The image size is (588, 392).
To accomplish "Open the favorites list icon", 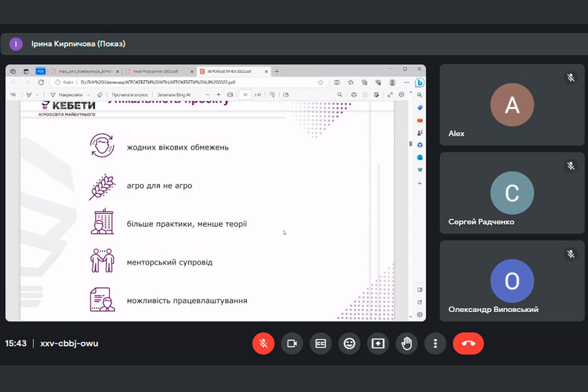I will pyautogui.click(x=350, y=82).
